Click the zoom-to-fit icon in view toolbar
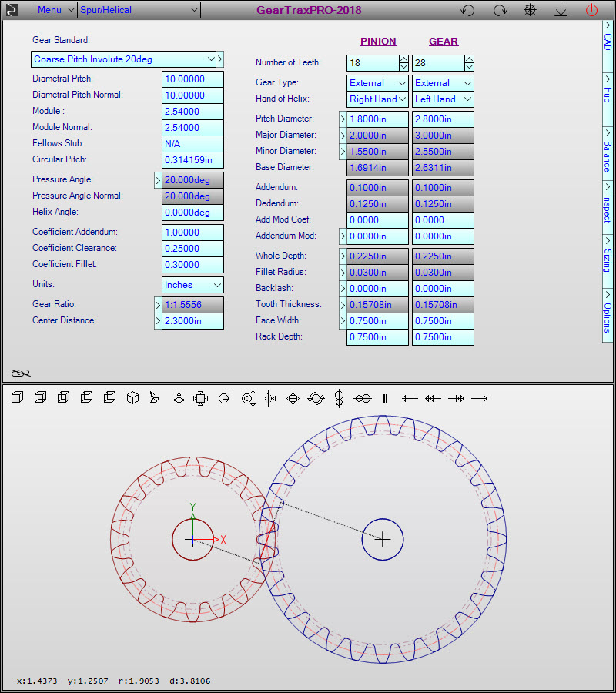This screenshot has height=693, width=616. [x=201, y=398]
